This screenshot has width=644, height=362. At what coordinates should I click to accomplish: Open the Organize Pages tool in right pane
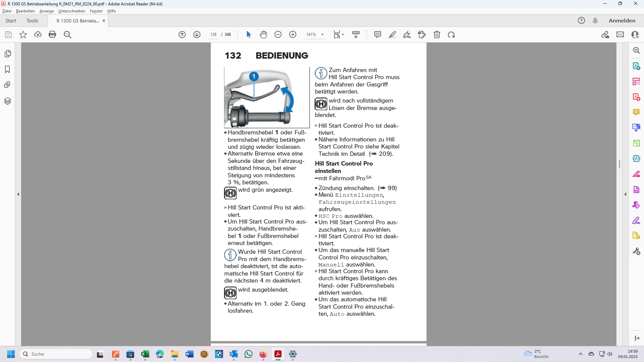click(636, 81)
